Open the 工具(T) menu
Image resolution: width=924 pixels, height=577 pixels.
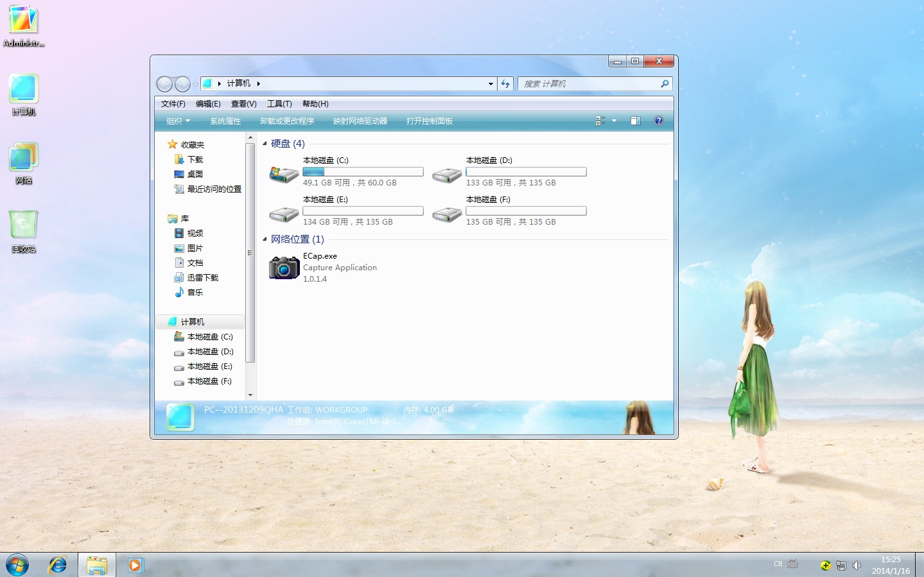[279, 104]
